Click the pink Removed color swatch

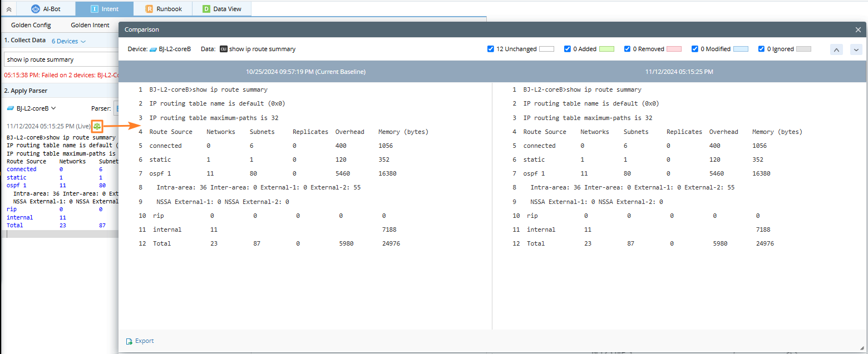[674, 49]
